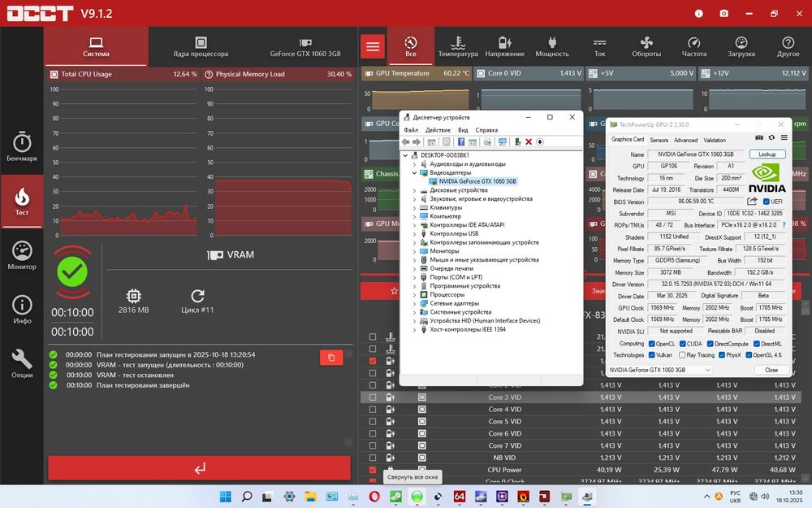The height and width of the screenshot is (508, 812).
Task: Toggle OpenCL checkbox in GPU-Z
Action: (651, 344)
